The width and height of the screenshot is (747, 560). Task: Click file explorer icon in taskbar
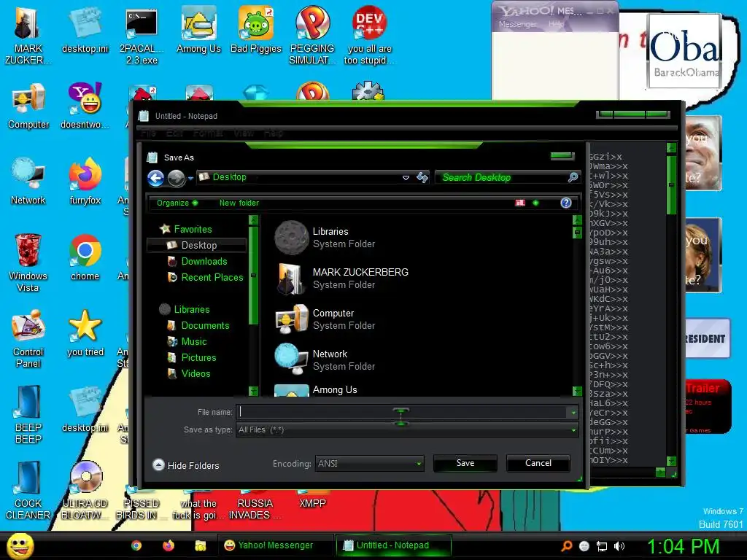pyautogui.click(x=201, y=545)
